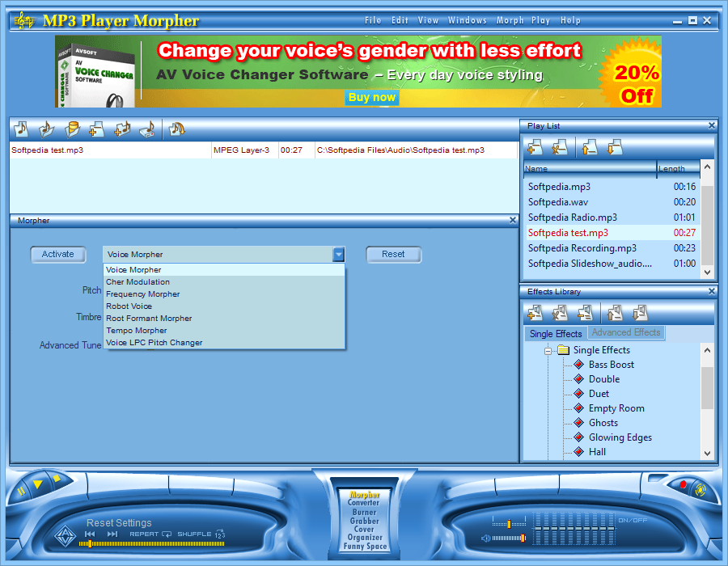Viewport: 728px width, 566px height.
Task: Toggle REPEAT mode
Action: coord(150,534)
